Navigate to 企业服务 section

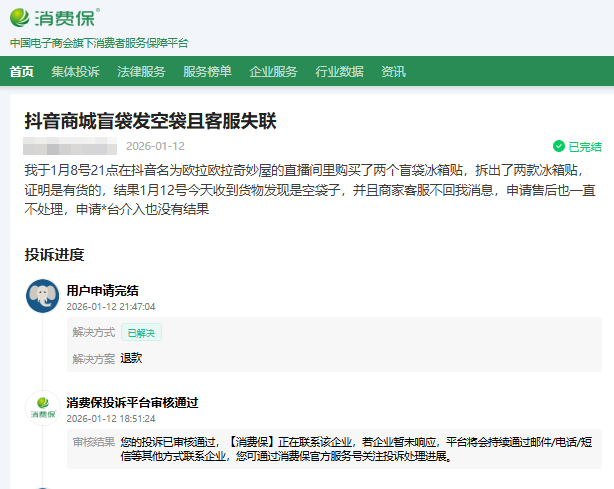coord(273,71)
